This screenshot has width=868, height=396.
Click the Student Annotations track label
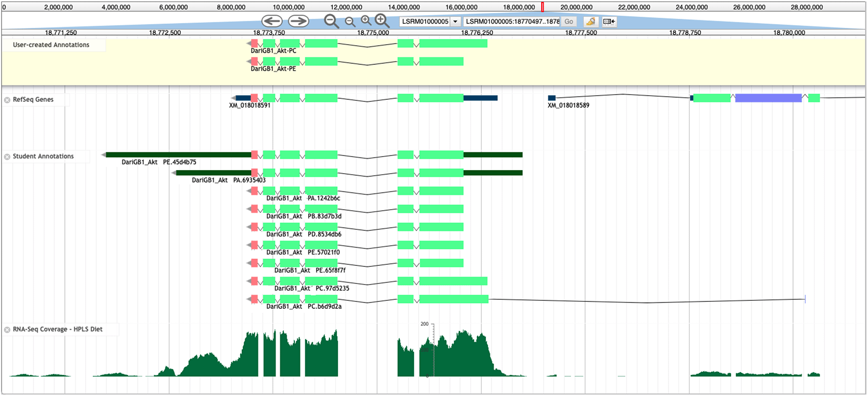tap(44, 156)
